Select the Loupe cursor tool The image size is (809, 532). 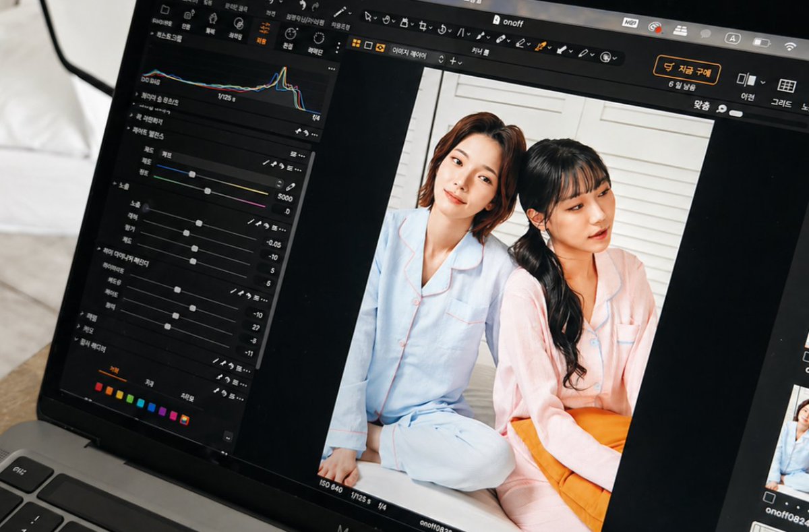[404, 22]
